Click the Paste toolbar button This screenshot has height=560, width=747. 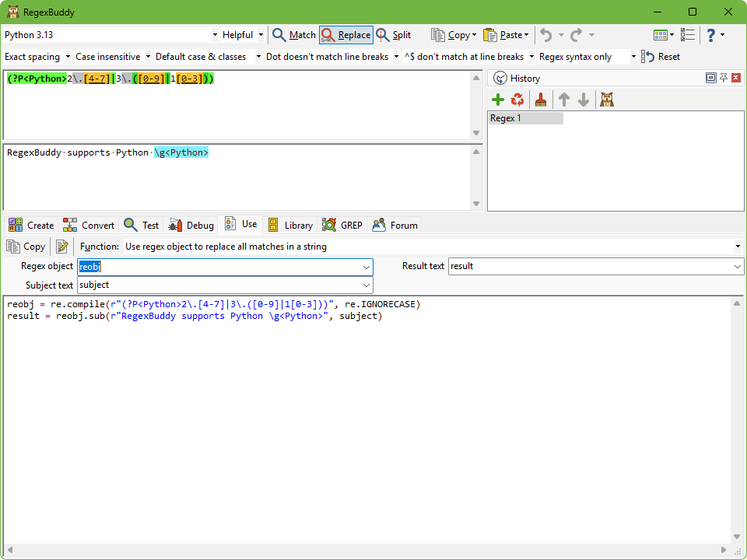point(502,35)
